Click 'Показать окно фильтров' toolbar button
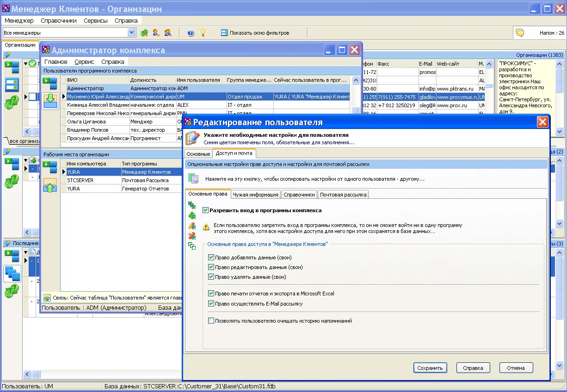The width and height of the screenshot is (567, 392). tap(255, 33)
